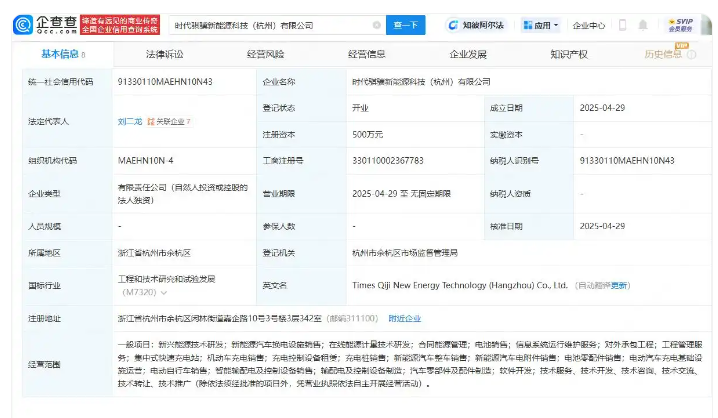Switch to the 经营风险 tab

(266, 54)
